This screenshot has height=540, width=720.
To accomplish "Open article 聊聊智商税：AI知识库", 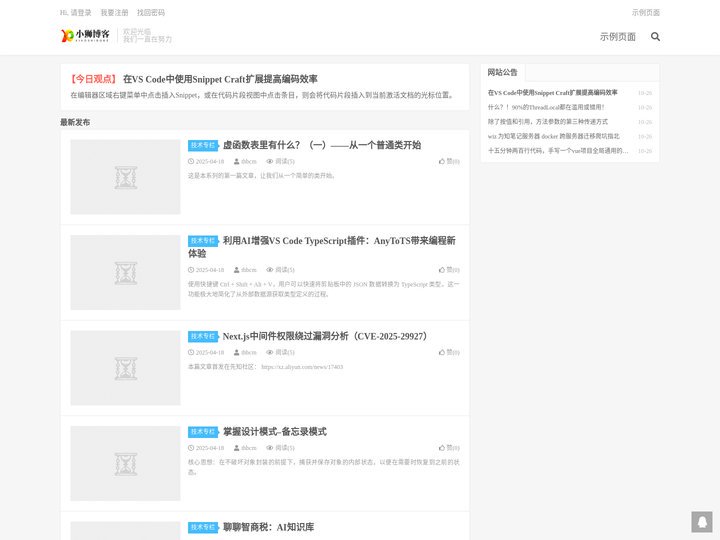I will point(269,527).
